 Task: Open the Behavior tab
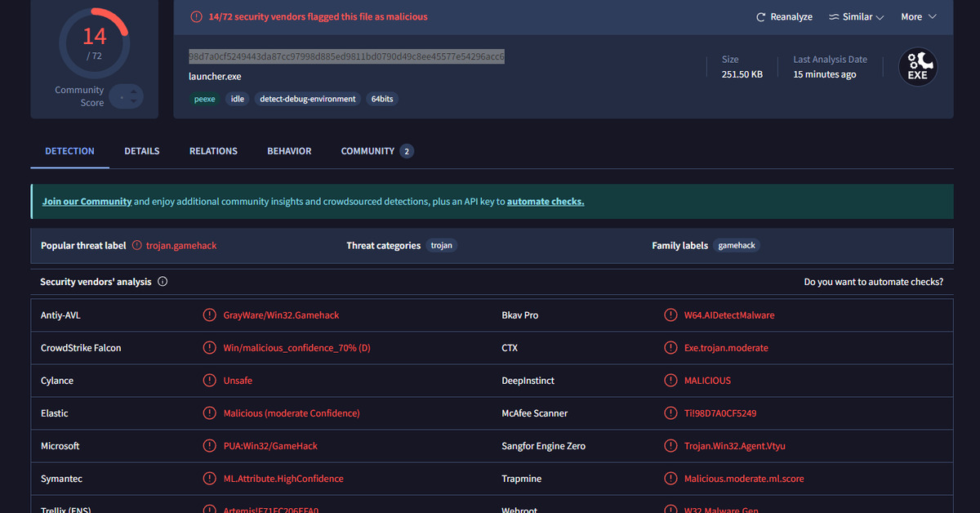[x=289, y=151]
